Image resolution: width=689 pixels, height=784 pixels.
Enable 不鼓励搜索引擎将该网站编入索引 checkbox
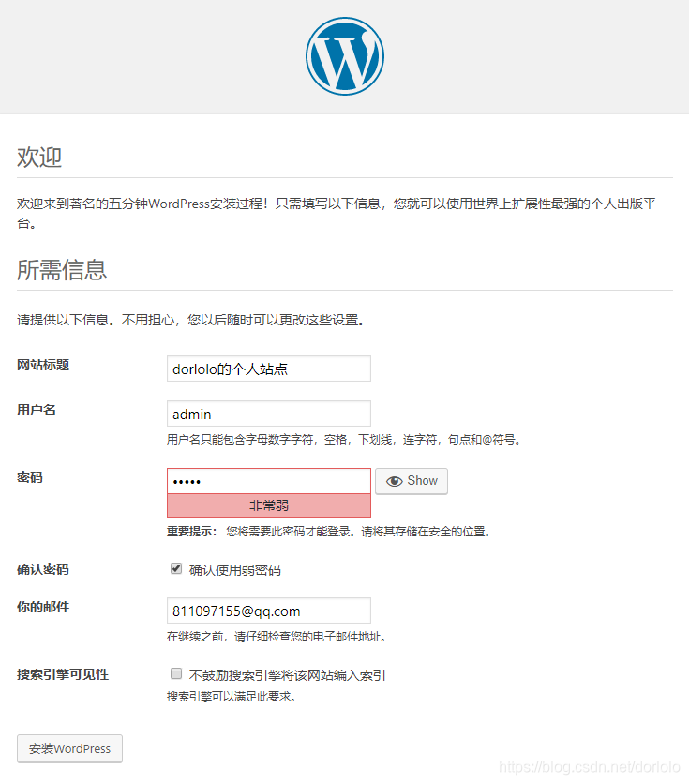[x=176, y=673]
